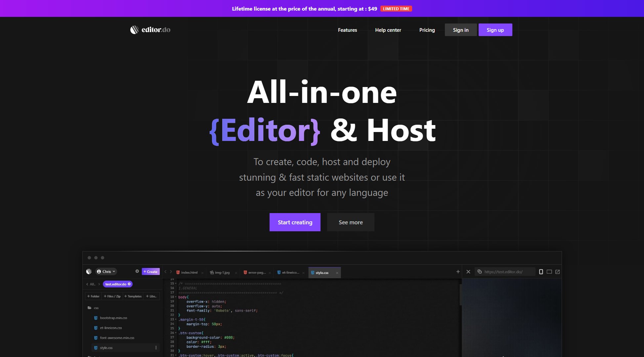Fold the body rule at line 18

(176, 297)
